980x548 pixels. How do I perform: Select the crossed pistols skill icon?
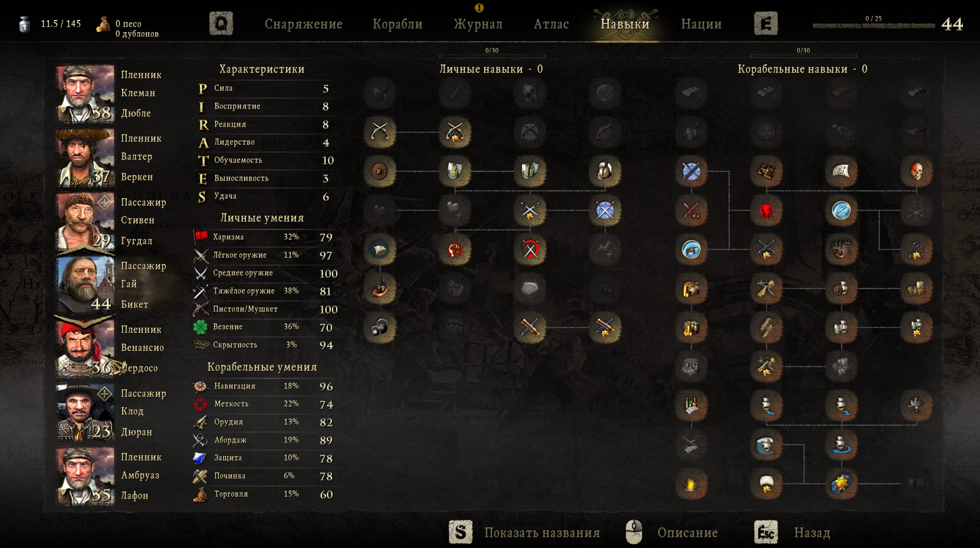point(380,132)
